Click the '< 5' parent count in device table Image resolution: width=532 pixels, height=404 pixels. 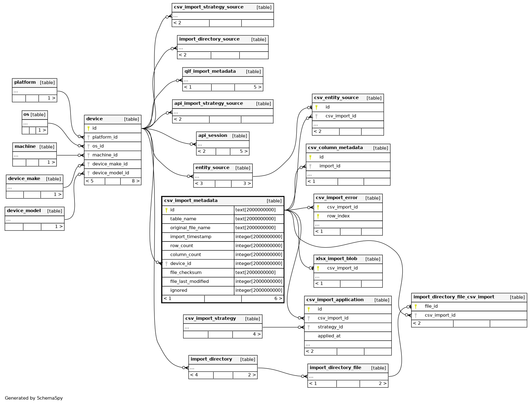pos(90,181)
